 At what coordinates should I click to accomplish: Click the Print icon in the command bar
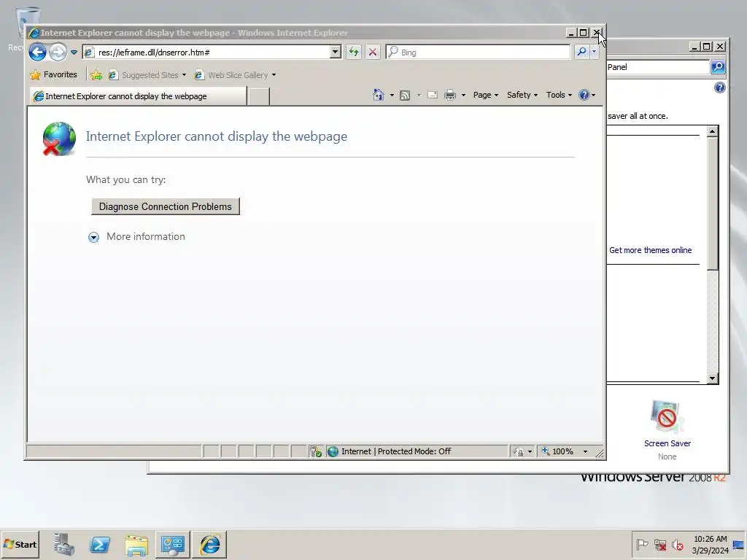449,96
